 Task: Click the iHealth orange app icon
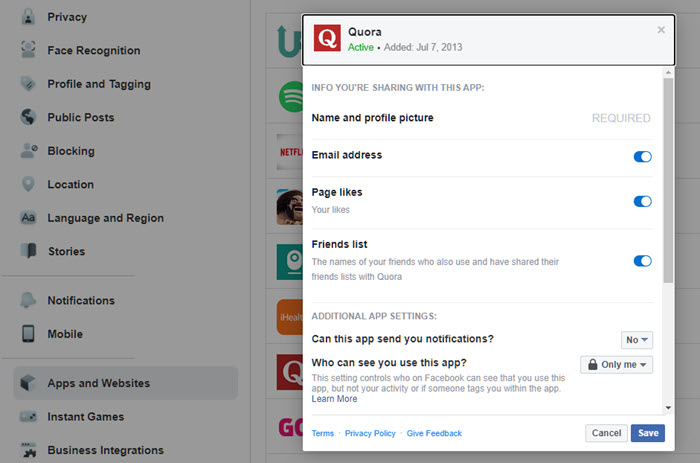point(289,317)
